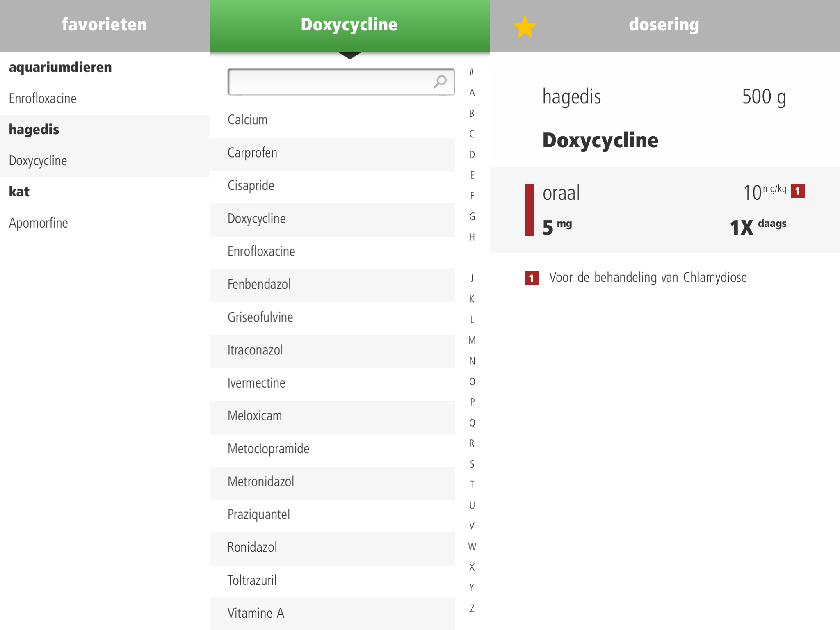The image size is (840, 630).
Task: Toggle the yellow favorite star
Action: pos(525,27)
